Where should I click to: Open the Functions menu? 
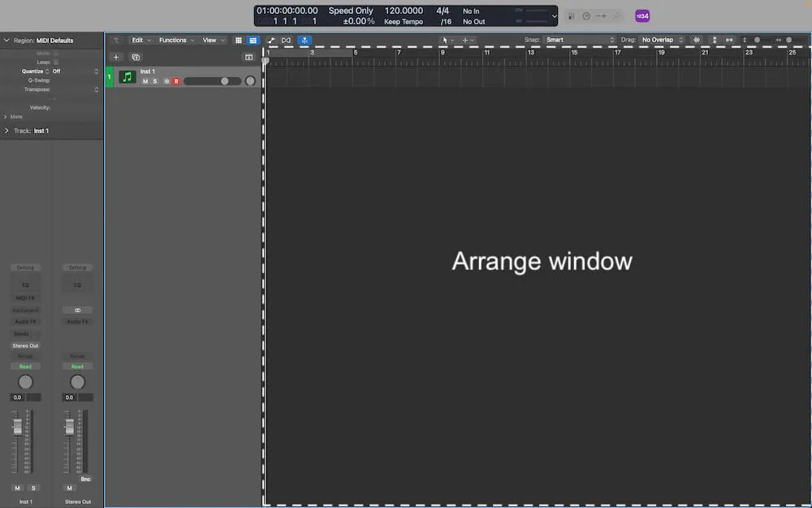point(175,39)
